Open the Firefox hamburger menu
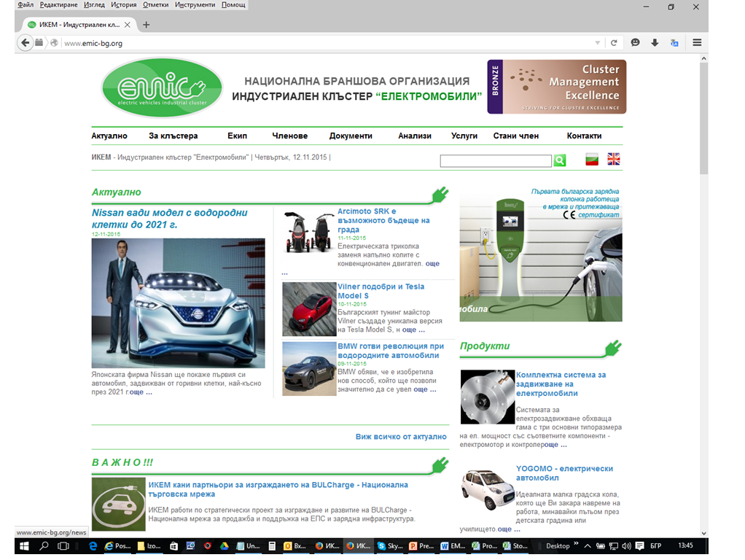Viewport: 745px width, 560px height. [x=697, y=43]
